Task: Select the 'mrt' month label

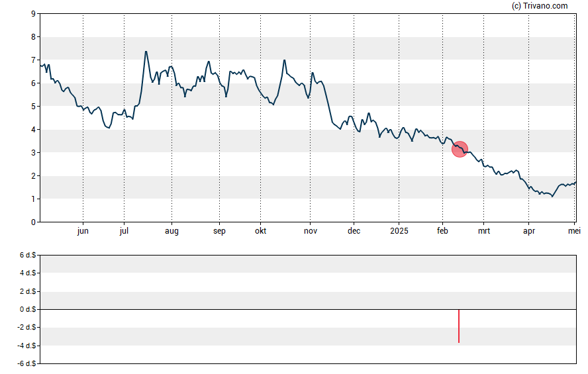Action: pos(484,231)
